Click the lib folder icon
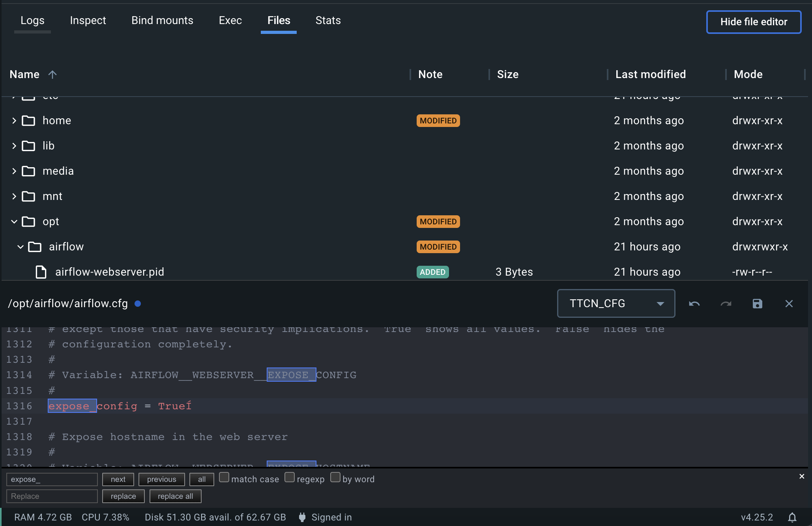The width and height of the screenshot is (812, 526). click(x=28, y=146)
